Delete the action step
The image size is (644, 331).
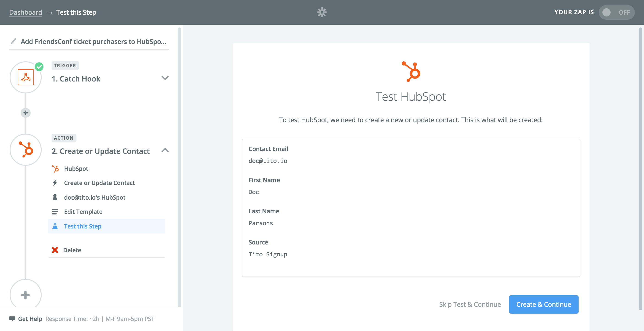click(107, 250)
